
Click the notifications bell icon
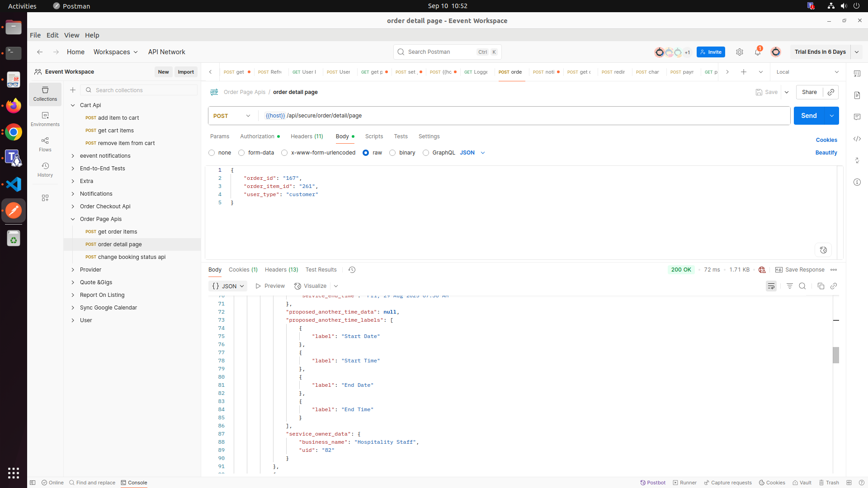[x=758, y=52]
